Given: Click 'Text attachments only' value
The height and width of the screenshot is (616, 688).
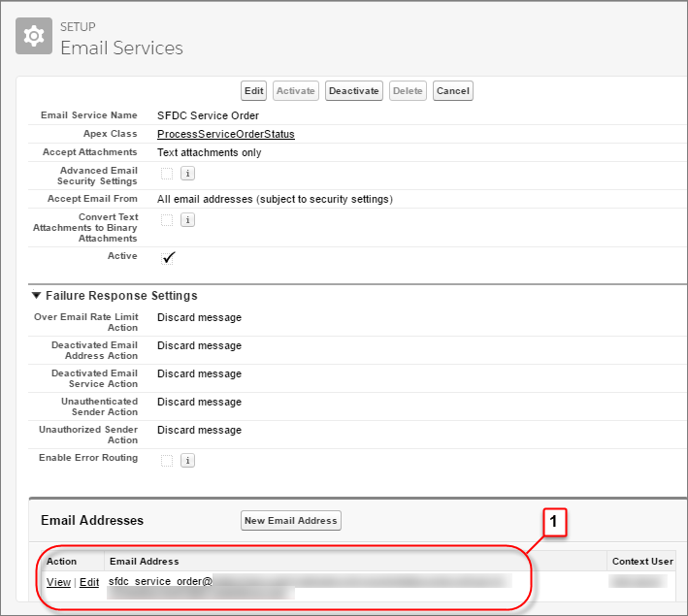Looking at the screenshot, I should tap(210, 152).
